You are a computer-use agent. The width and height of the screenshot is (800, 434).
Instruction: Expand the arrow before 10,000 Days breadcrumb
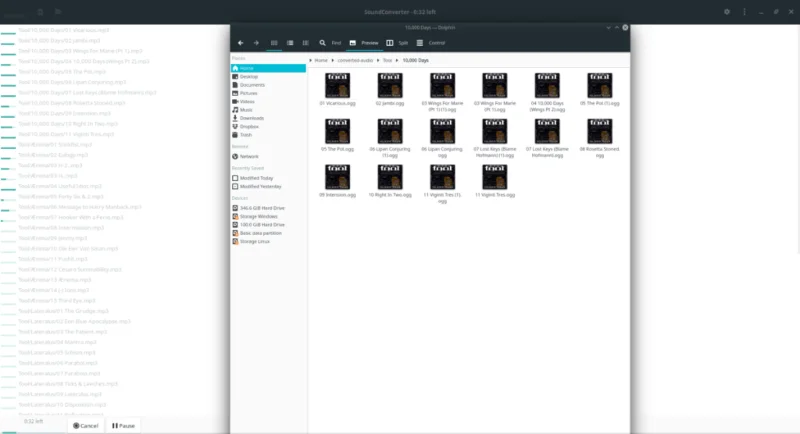(x=397, y=60)
